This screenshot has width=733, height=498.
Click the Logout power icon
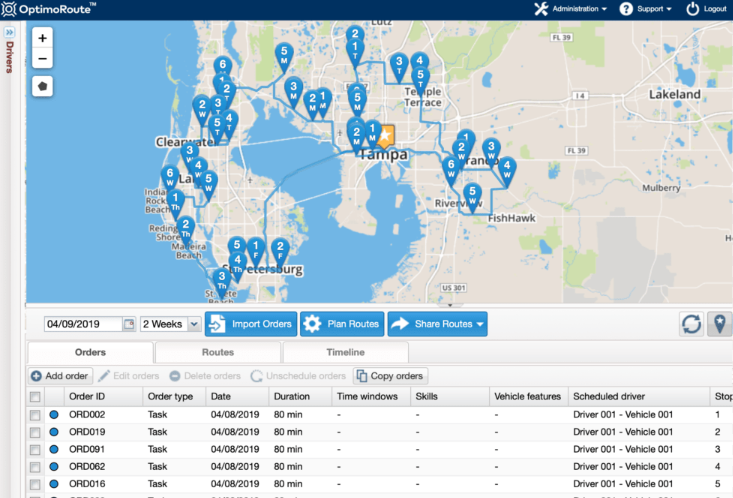(692, 9)
